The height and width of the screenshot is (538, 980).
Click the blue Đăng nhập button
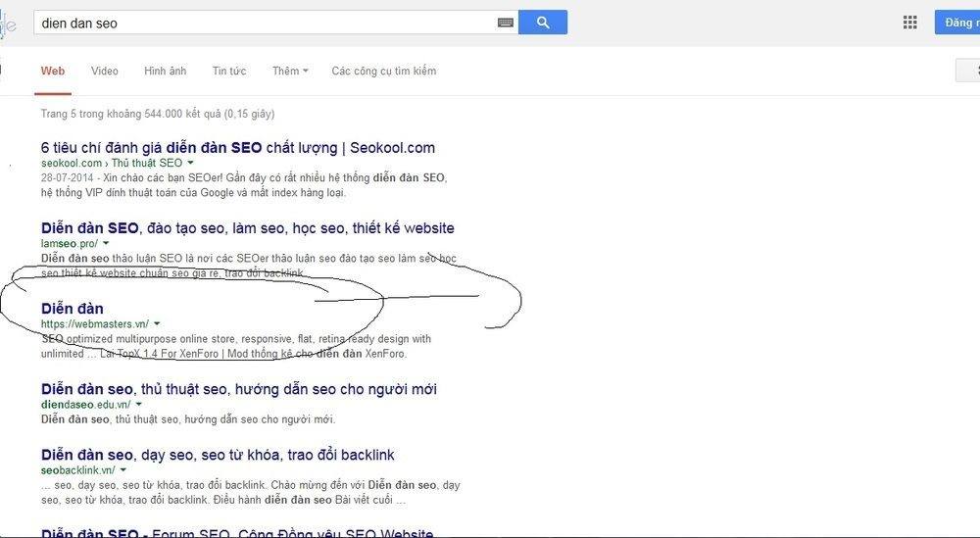tap(957, 23)
